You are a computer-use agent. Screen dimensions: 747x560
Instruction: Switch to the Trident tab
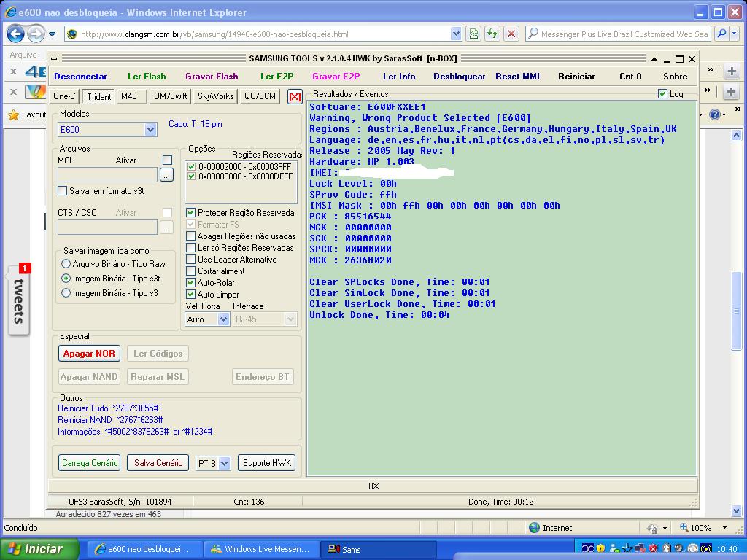click(99, 97)
